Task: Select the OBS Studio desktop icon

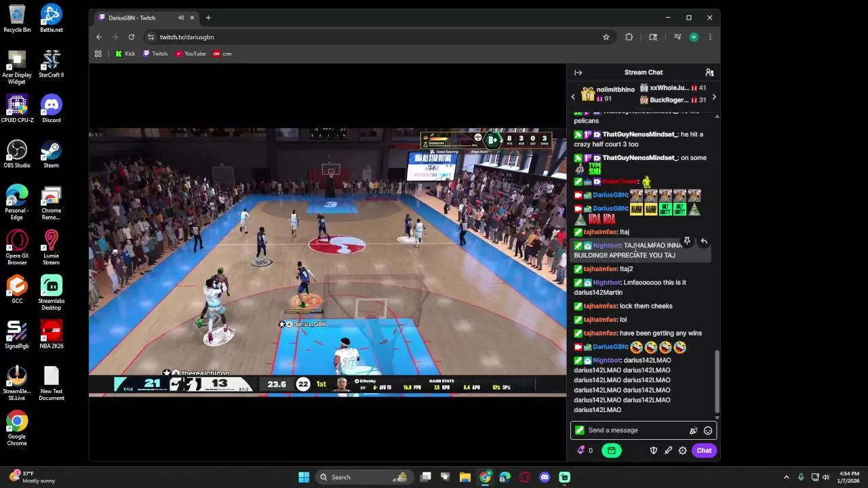Action: click(x=17, y=154)
